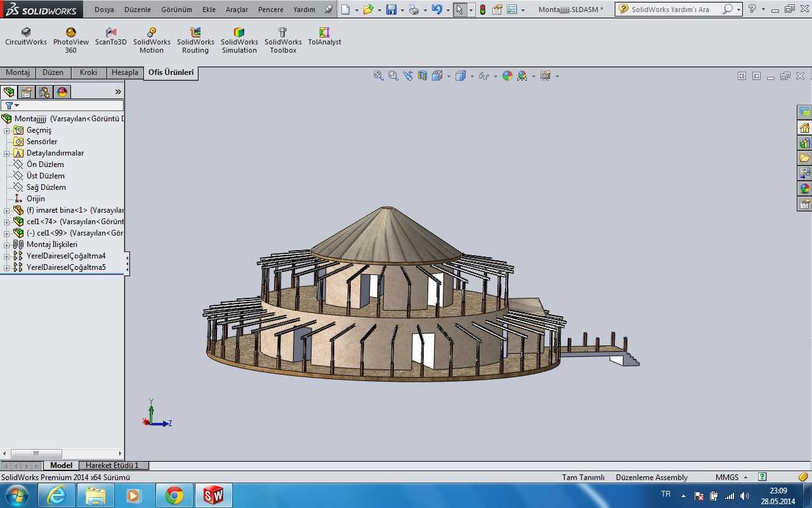Activate the Section View tool

click(422, 76)
